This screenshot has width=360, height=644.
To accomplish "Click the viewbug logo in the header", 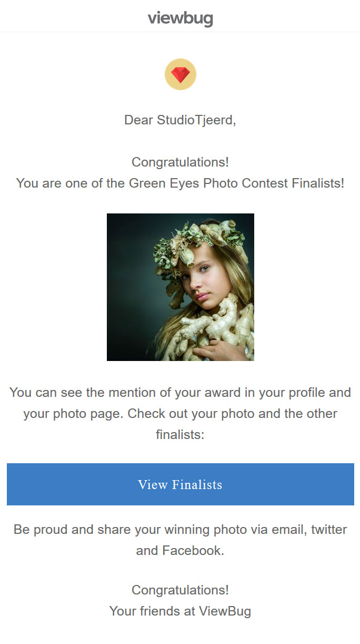I will click(x=180, y=19).
